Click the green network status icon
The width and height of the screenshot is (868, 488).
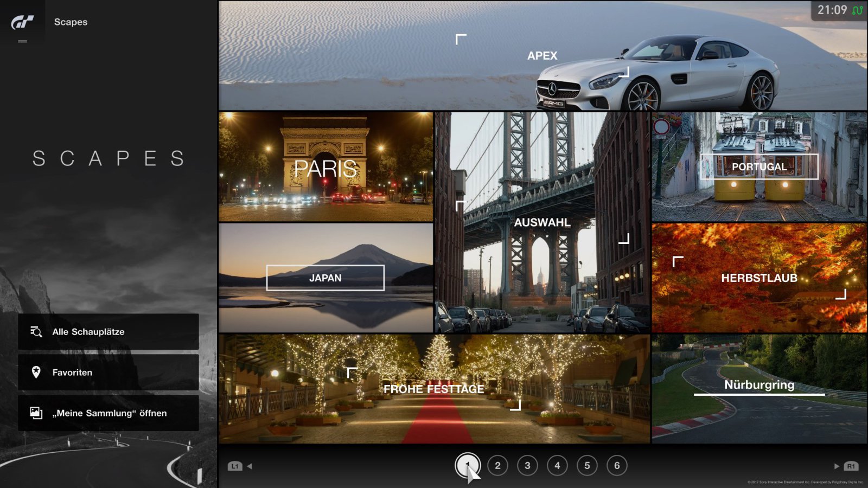click(857, 10)
